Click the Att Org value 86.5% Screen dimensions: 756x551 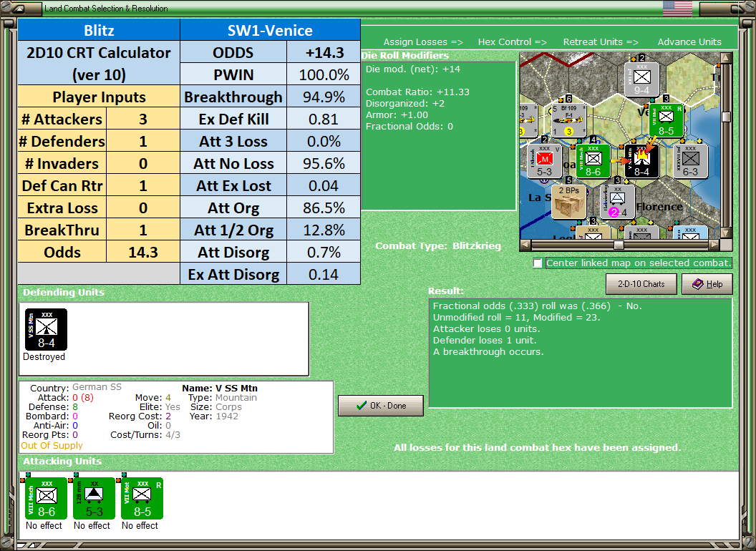[x=324, y=208]
